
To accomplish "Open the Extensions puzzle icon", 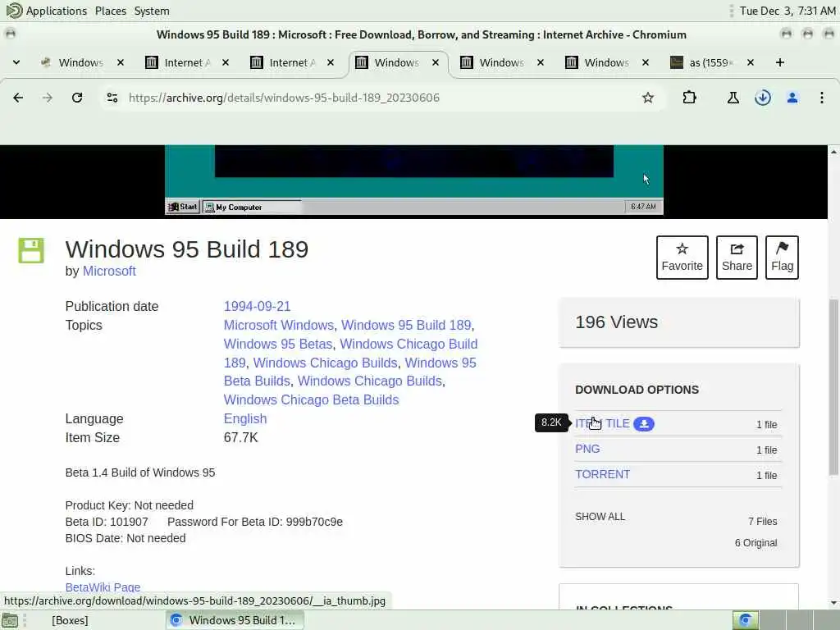I will [689, 98].
